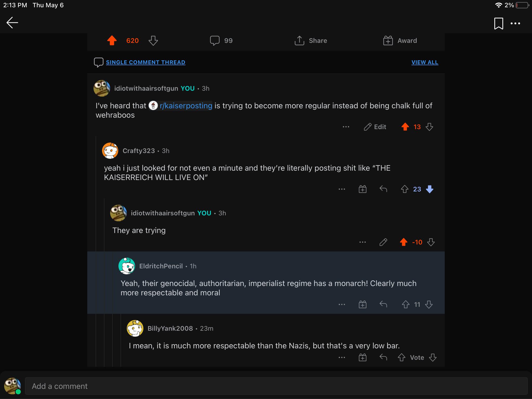Toggle the post upvote arrow beside 620
The height and width of the screenshot is (399, 532).
[x=112, y=41]
